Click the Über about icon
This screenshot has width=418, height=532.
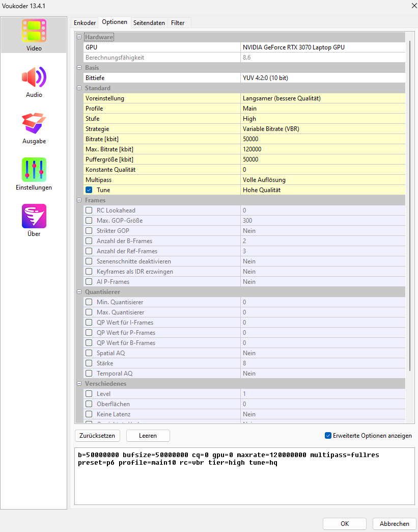pyautogui.click(x=34, y=216)
